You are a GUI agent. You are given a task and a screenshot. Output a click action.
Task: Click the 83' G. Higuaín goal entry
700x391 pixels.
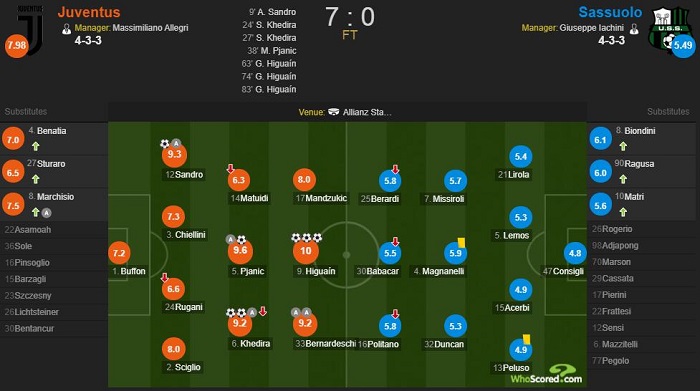pos(269,89)
